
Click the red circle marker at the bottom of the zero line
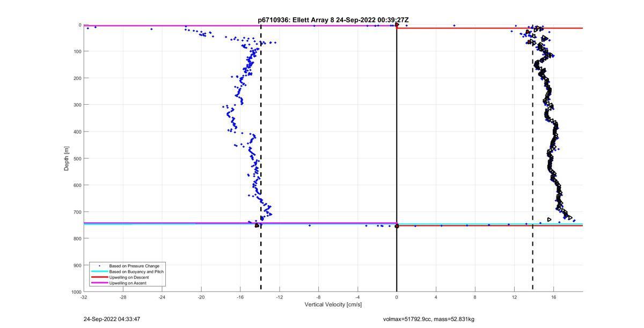397,226
